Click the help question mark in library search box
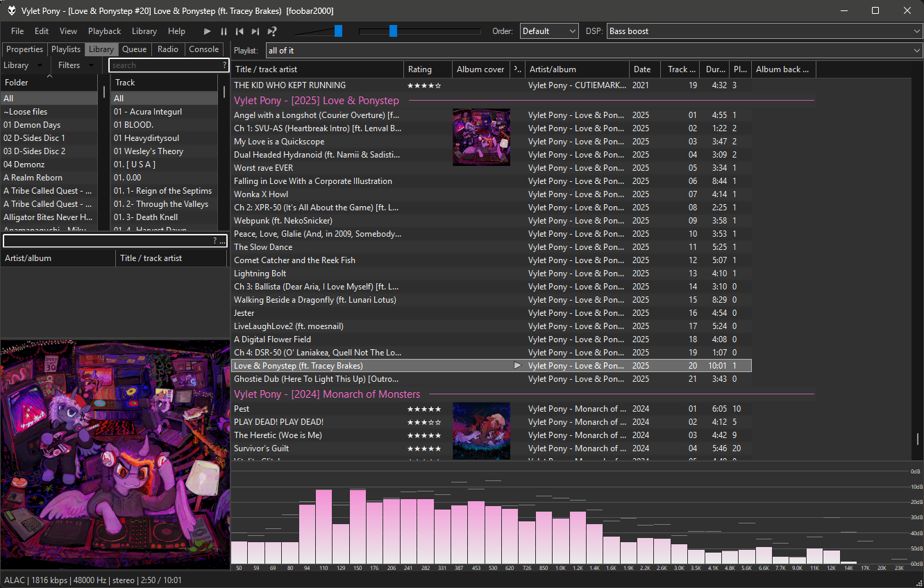924x588 pixels. (x=224, y=65)
